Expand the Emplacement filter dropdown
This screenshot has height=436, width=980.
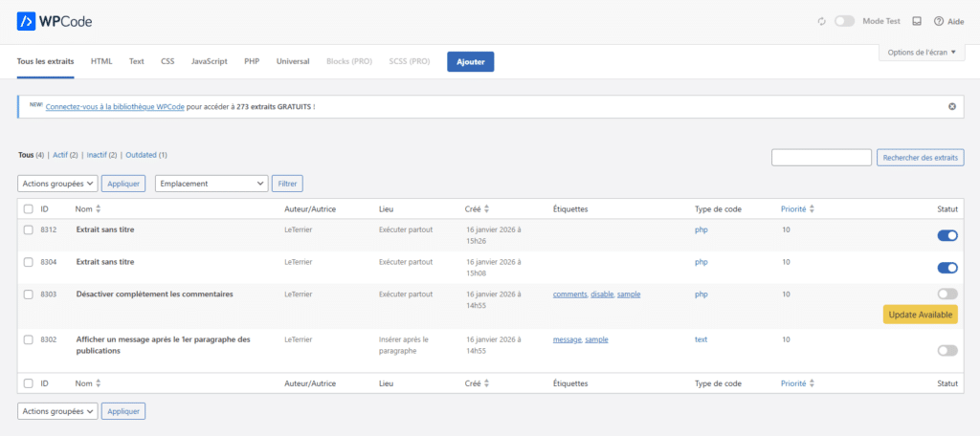pos(212,183)
